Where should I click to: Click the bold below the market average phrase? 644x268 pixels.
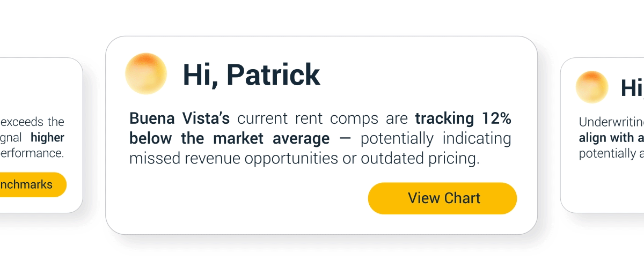tap(229, 139)
